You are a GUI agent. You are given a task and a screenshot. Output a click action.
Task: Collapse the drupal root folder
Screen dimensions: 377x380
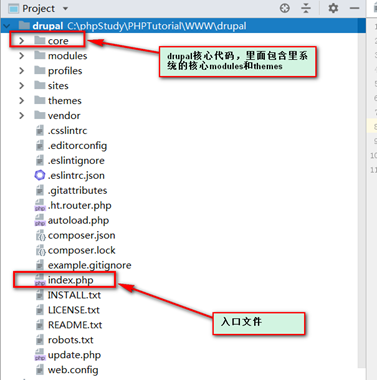tap(7, 26)
